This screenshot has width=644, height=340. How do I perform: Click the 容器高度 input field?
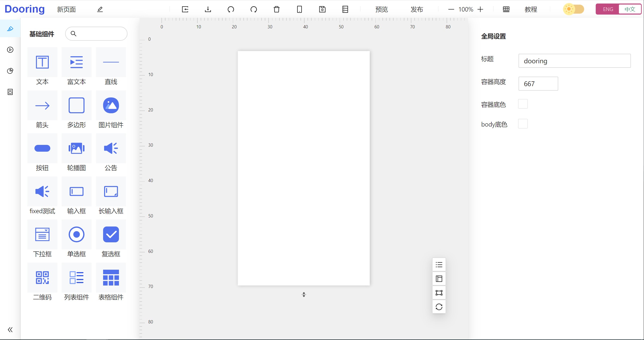click(538, 84)
